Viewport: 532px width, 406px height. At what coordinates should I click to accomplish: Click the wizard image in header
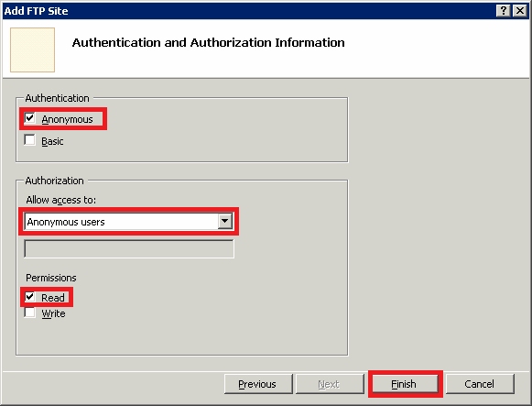click(33, 49)
